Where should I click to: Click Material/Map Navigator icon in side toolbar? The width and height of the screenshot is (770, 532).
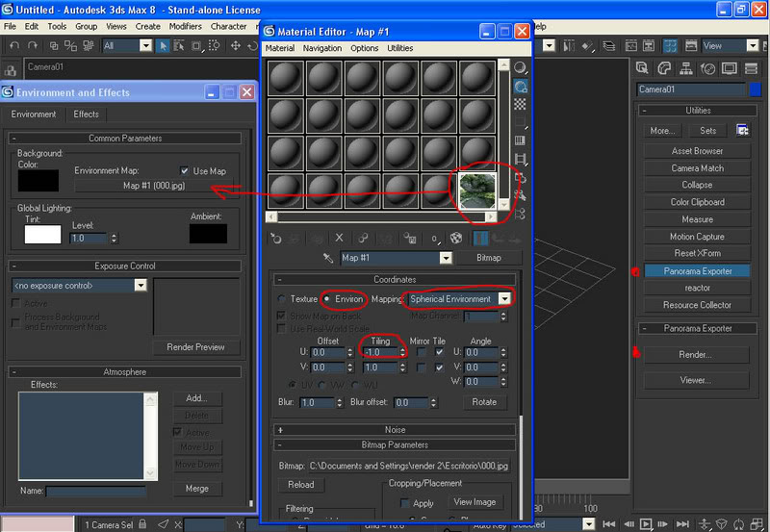pyautogui.click(x=520, y=214)
